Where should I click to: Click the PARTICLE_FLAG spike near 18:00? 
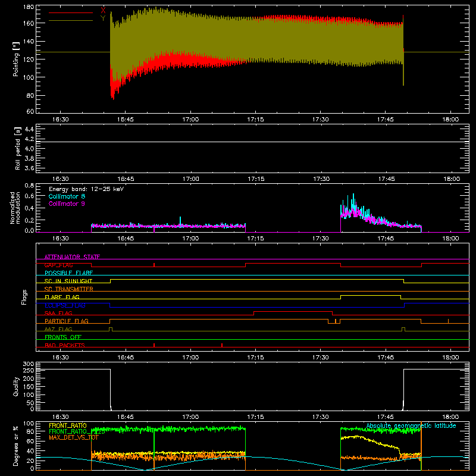(449, 321)
